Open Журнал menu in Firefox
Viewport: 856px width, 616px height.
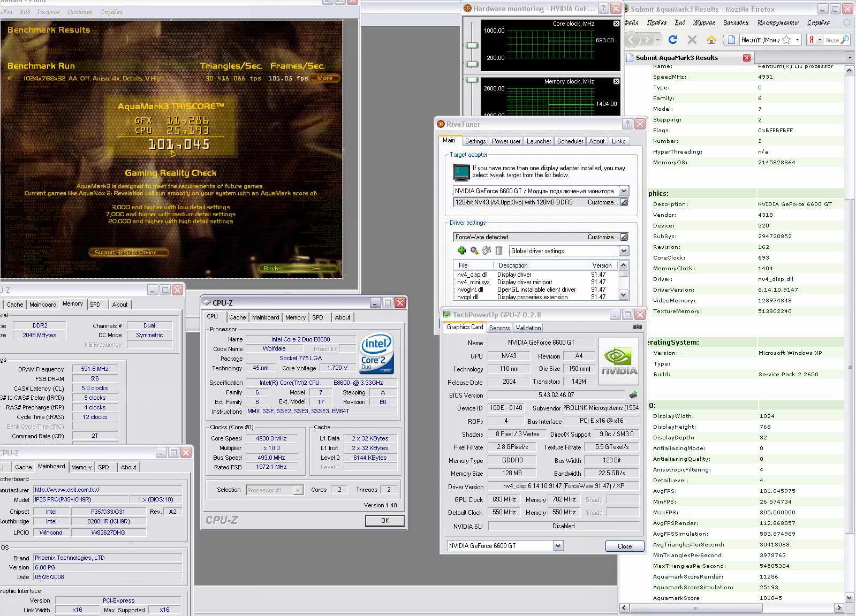[705, 22]
